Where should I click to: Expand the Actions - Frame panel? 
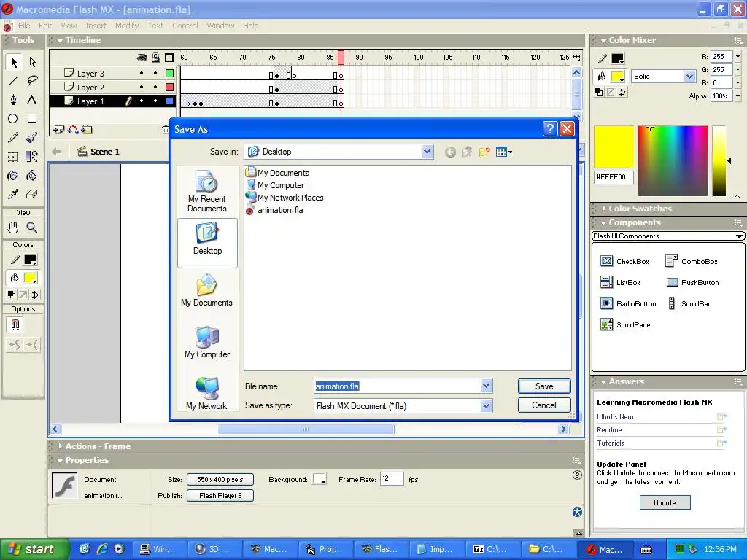point(60,446)
